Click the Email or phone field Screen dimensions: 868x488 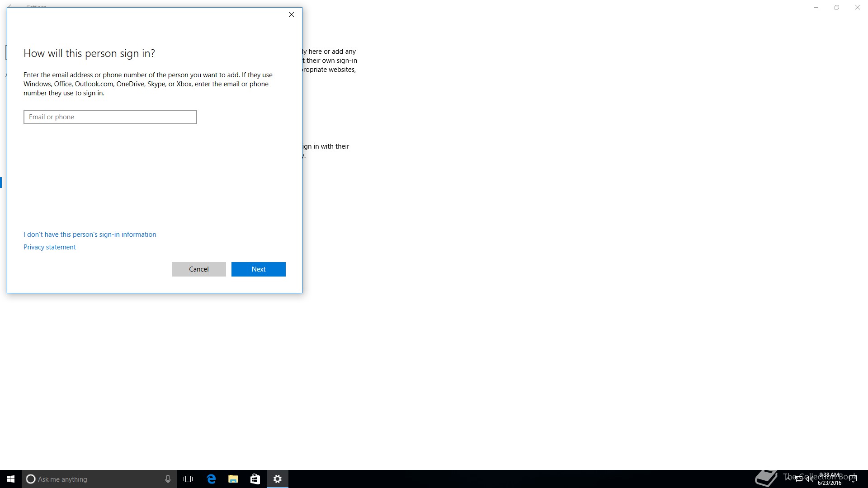coord(110,117)
